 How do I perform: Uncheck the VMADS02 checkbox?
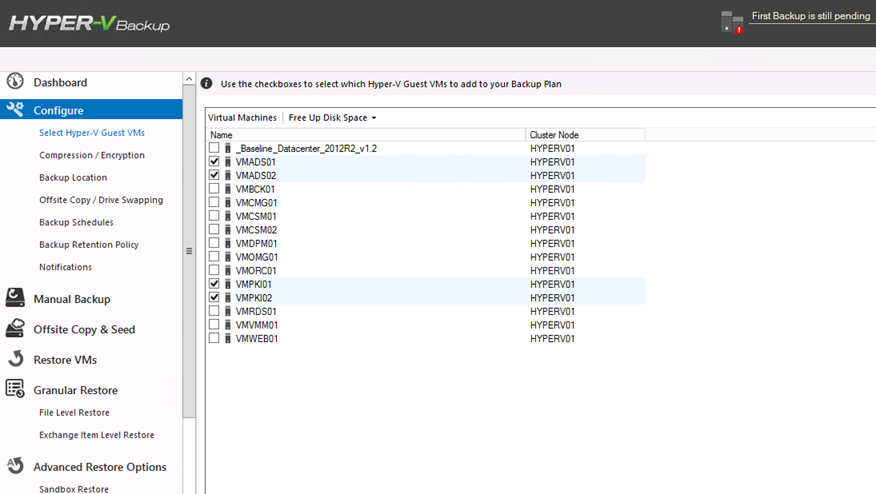(x=214, y=175)
